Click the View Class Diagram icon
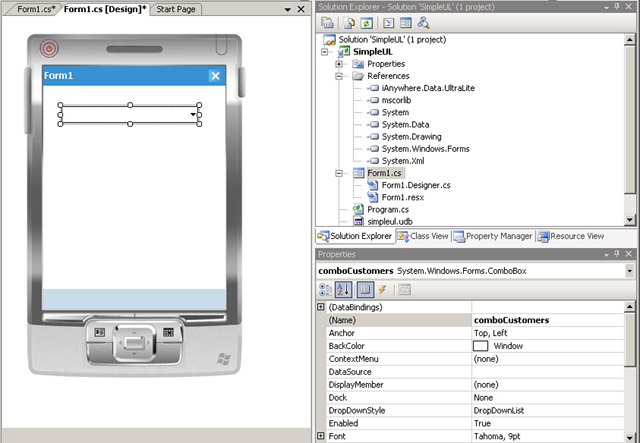The height and width of the screenshot is (443, 640). [423, 23]
